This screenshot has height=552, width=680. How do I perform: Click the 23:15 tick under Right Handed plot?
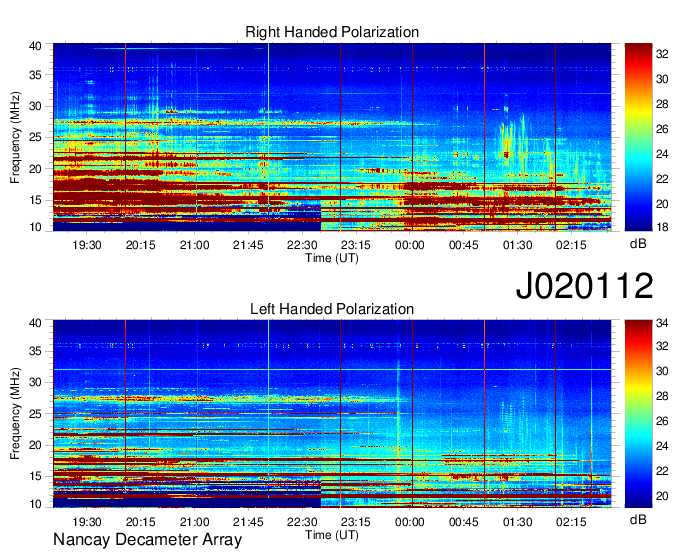point(356,245)
